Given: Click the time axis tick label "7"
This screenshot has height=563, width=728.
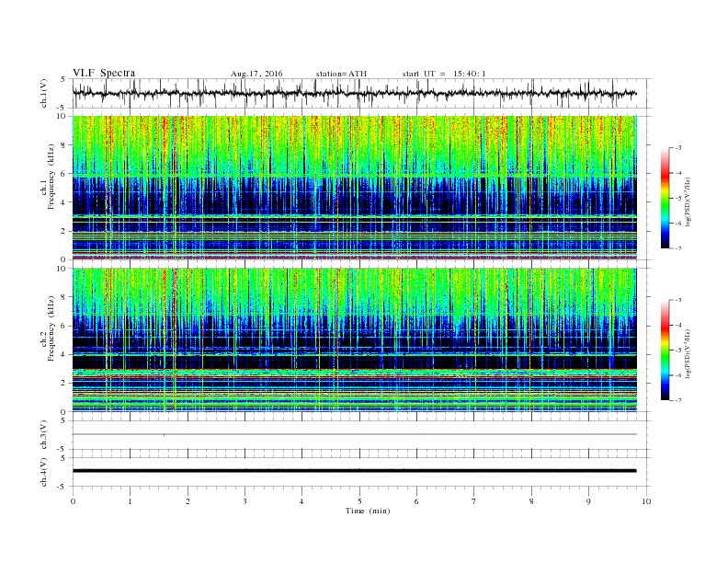Looking at the screenshot, I should point(474,501).
